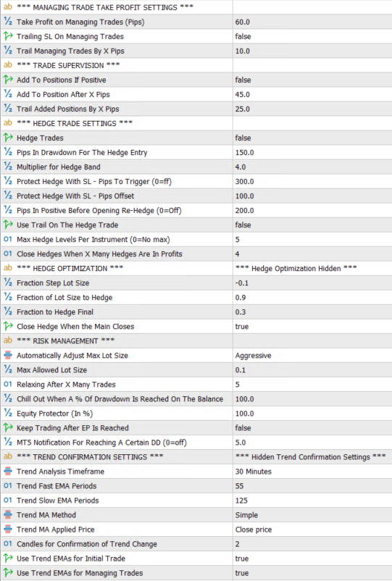Click the boolean icon beside Hedge Trades
Image resolution: width=392 pixels, height=581 pixels.
[8, 138]
